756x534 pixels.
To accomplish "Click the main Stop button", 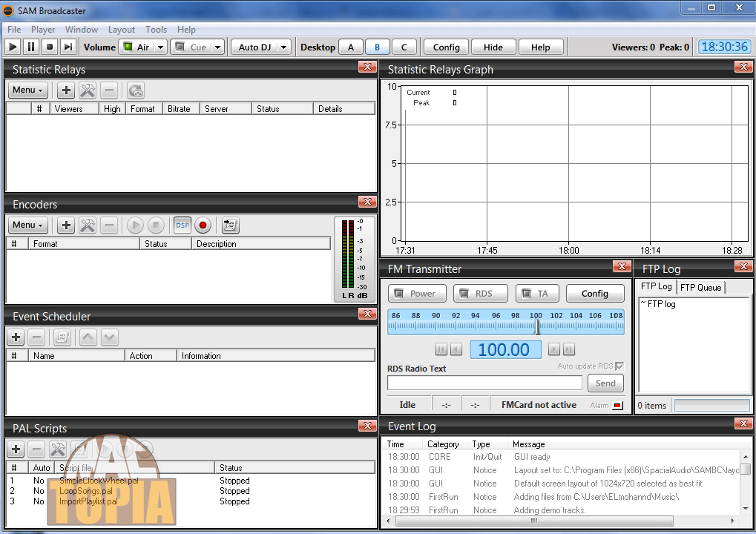I will point(49,47).
